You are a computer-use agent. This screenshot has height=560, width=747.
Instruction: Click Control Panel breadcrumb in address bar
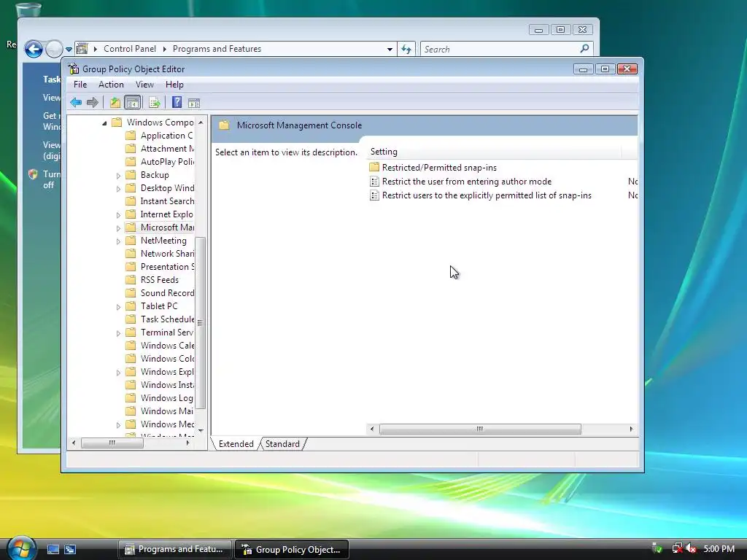click(x=130, y=49)
